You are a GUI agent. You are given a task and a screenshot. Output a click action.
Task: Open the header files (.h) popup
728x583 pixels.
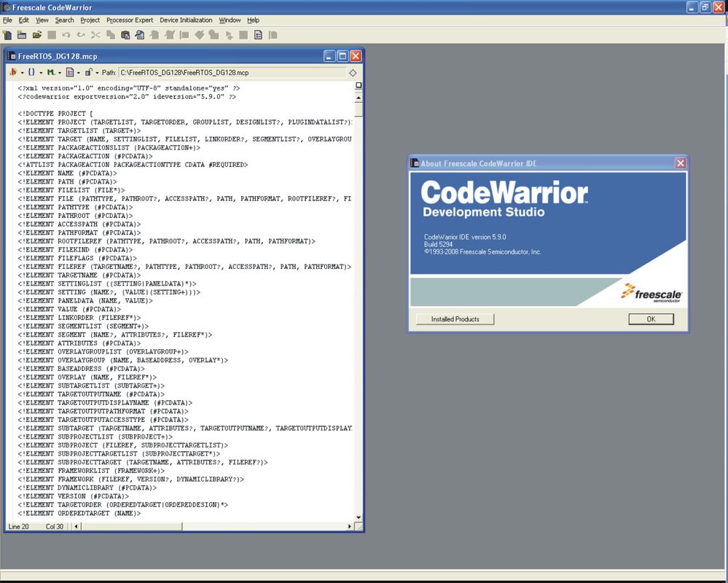[x=15, y=72]
